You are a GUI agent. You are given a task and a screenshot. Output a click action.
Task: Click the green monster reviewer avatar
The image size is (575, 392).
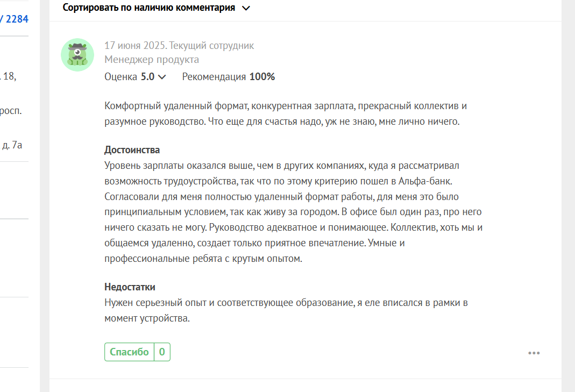pyautogui.click(x=77, y=55)
